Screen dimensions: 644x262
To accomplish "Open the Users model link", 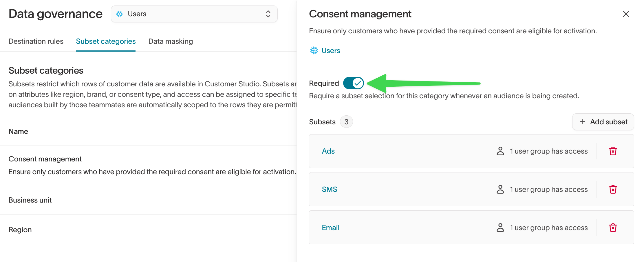I will pos(331,51).
